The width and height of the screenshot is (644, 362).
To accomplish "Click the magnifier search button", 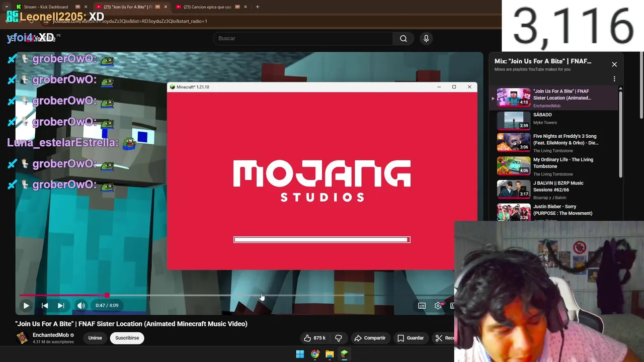I will pos(404,38).
